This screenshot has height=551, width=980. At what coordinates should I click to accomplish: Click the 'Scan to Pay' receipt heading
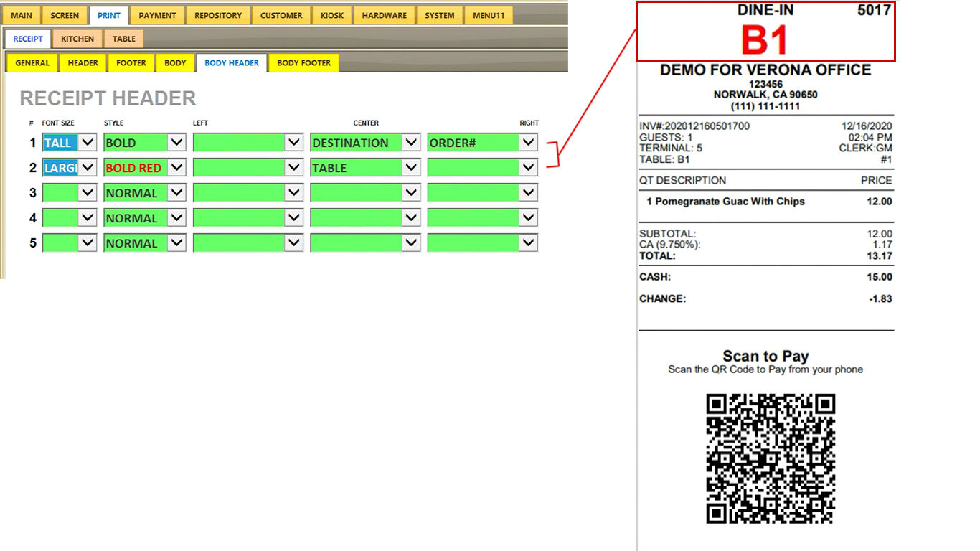765,356
